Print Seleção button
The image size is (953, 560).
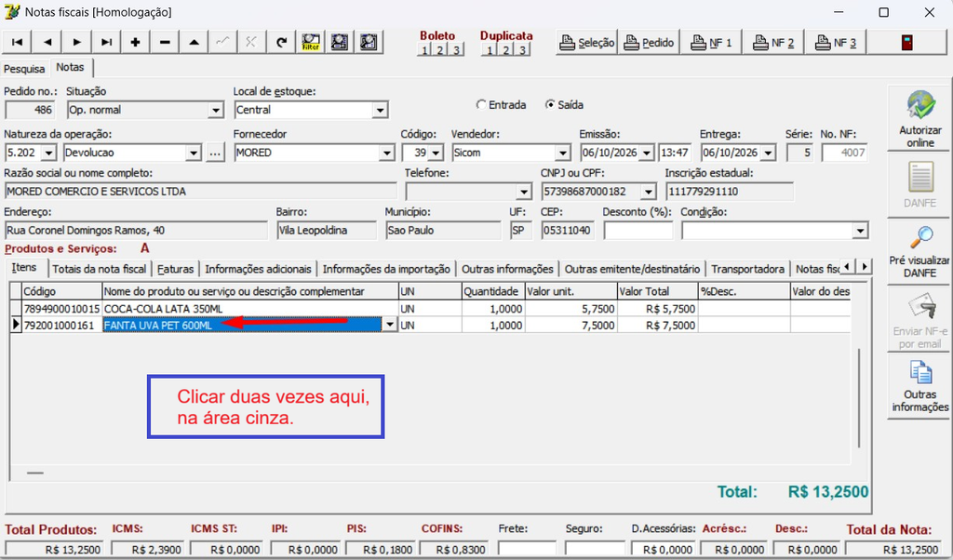click(x=586, y=43)
